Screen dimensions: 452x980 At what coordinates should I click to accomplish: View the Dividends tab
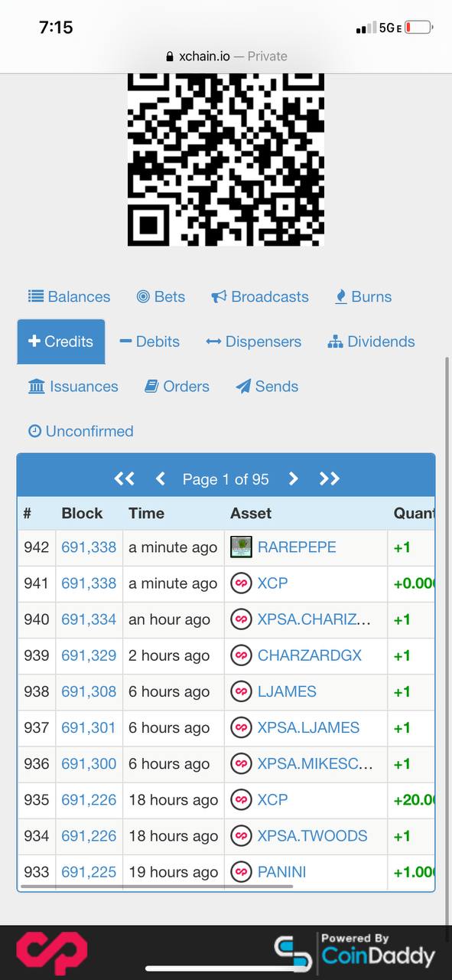coord(371,342)
